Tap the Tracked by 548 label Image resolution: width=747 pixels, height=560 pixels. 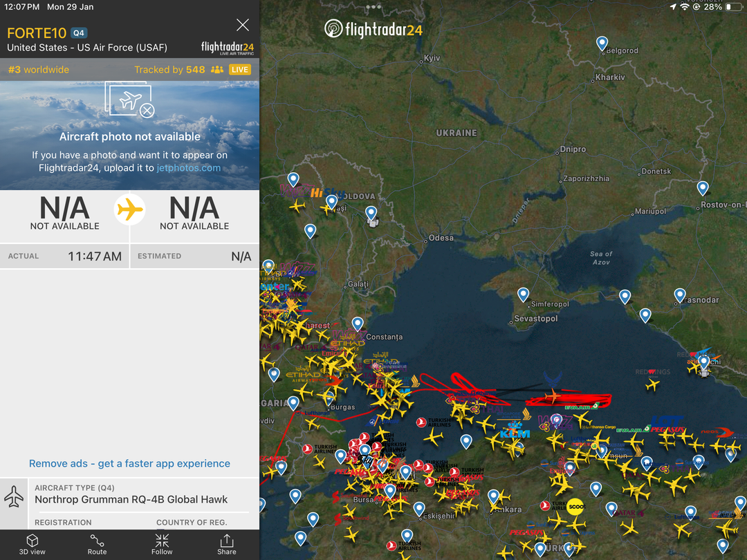point(169,70)
